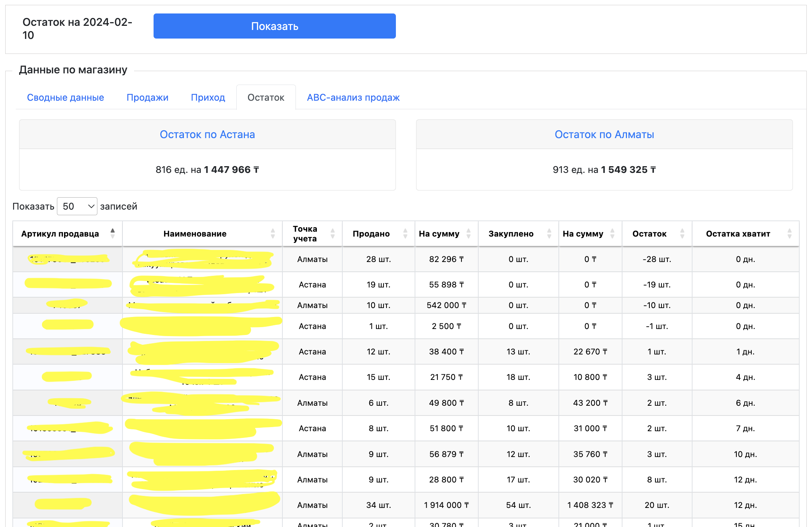
Task: Sort by the purchased На сумму column
Action: [x=590, y=234]
